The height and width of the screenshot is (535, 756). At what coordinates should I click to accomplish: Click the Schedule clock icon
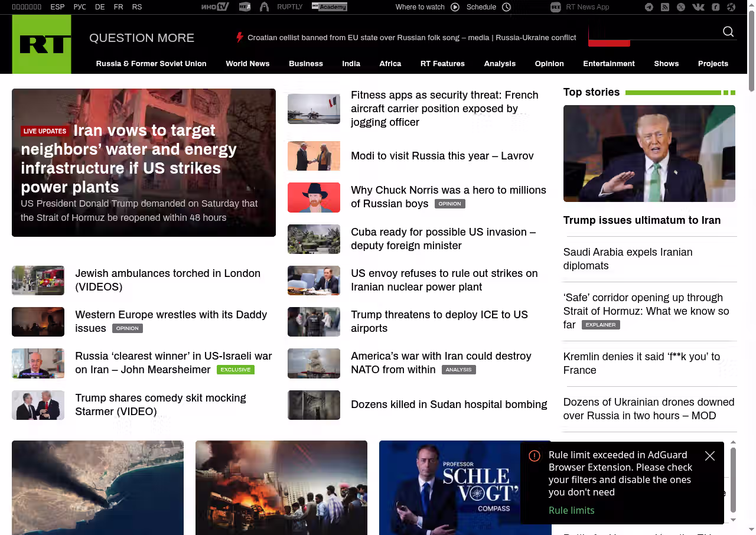[x=506, y=7]
